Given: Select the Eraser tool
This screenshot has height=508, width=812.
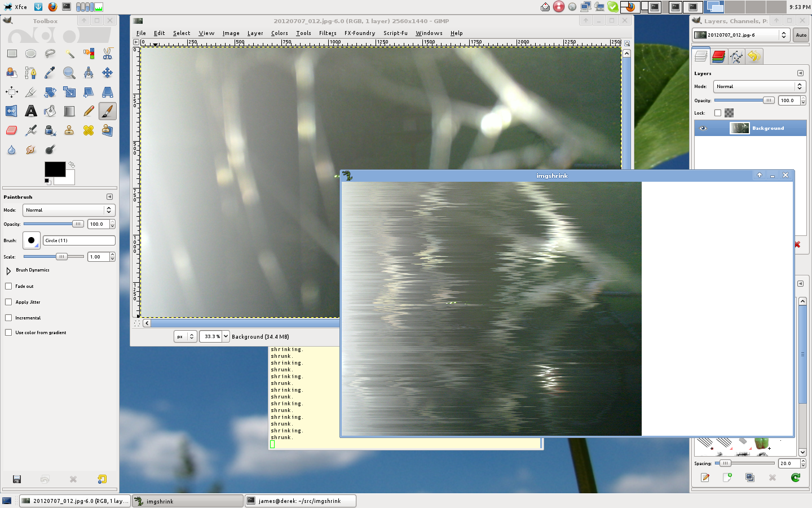Looking at the screenshot, I should [12, 130].
